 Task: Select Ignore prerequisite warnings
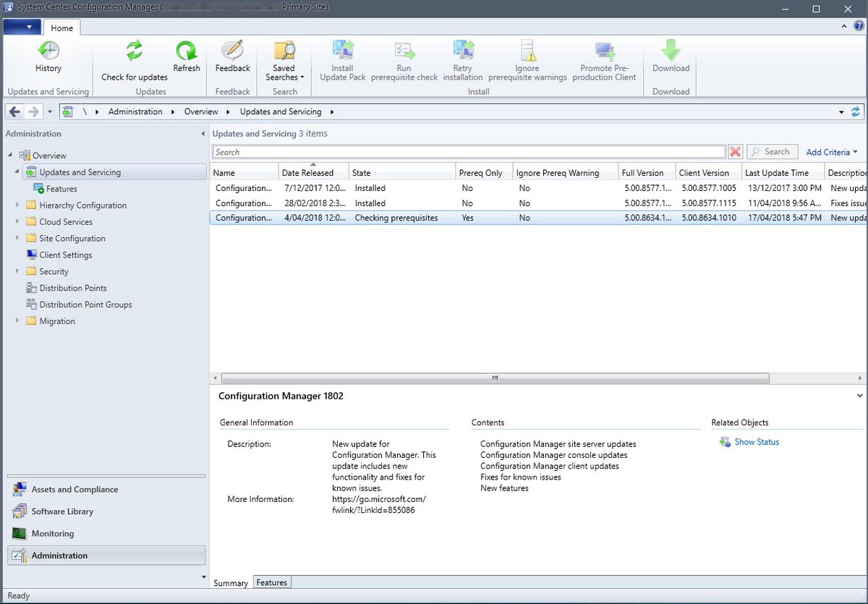pyautogui.click(x=527, y=61)
